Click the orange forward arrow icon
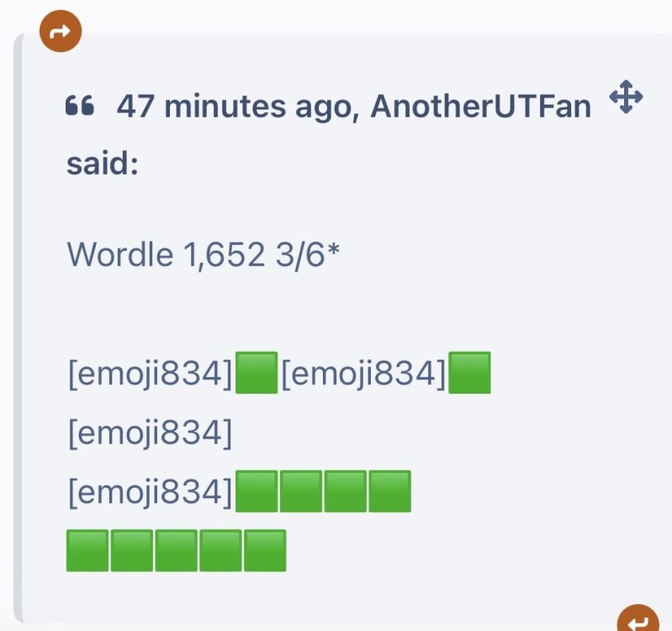 tap(61, 32)
